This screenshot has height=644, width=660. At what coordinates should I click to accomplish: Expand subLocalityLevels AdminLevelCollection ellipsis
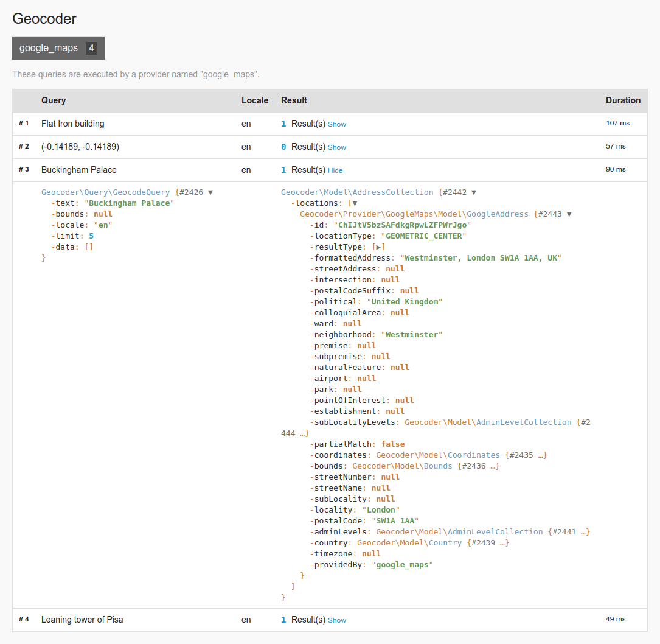click(304, 433)
